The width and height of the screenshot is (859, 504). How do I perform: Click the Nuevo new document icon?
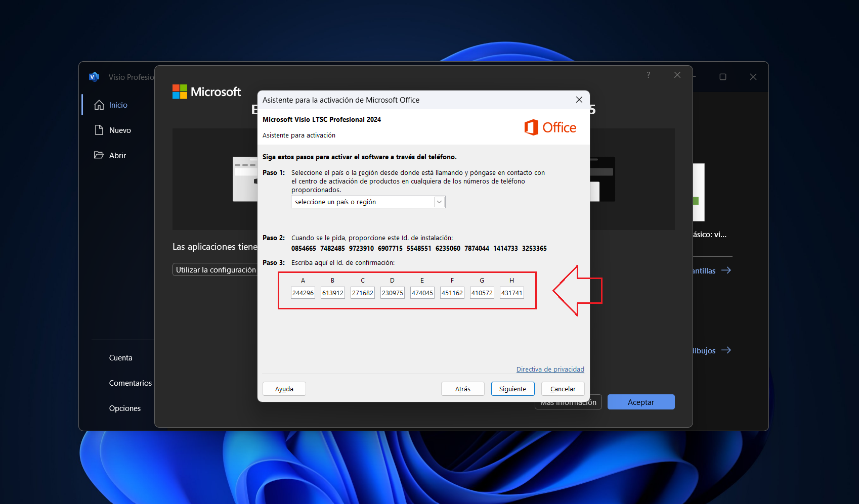click(x=99, y=130)
